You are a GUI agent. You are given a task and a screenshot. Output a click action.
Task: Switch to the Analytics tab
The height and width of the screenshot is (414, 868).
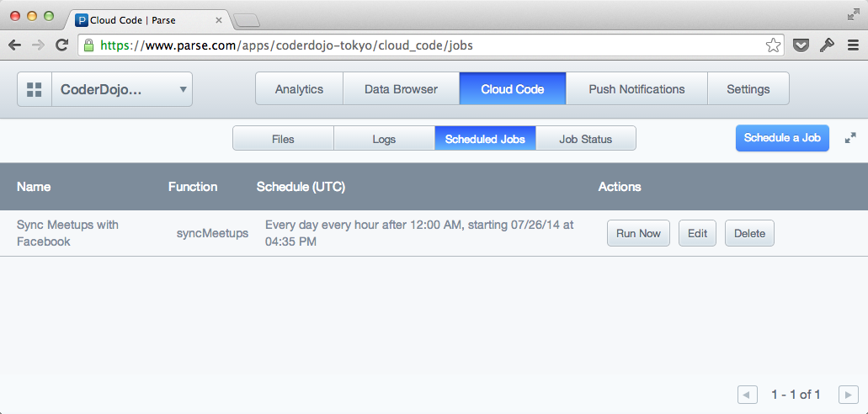[x=299, y=88]
